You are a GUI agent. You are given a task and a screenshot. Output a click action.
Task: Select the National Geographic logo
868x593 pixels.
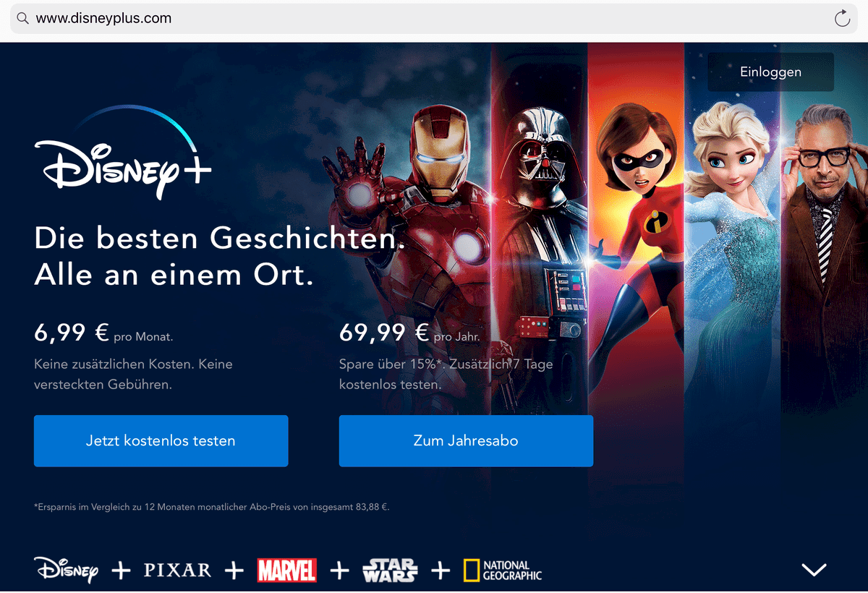(x=503, y=570)
